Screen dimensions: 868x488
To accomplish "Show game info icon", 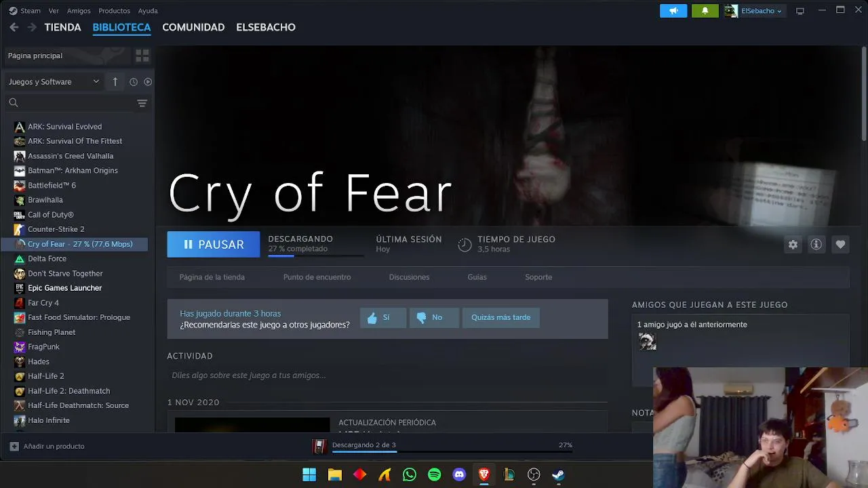I will click(816, 245).
